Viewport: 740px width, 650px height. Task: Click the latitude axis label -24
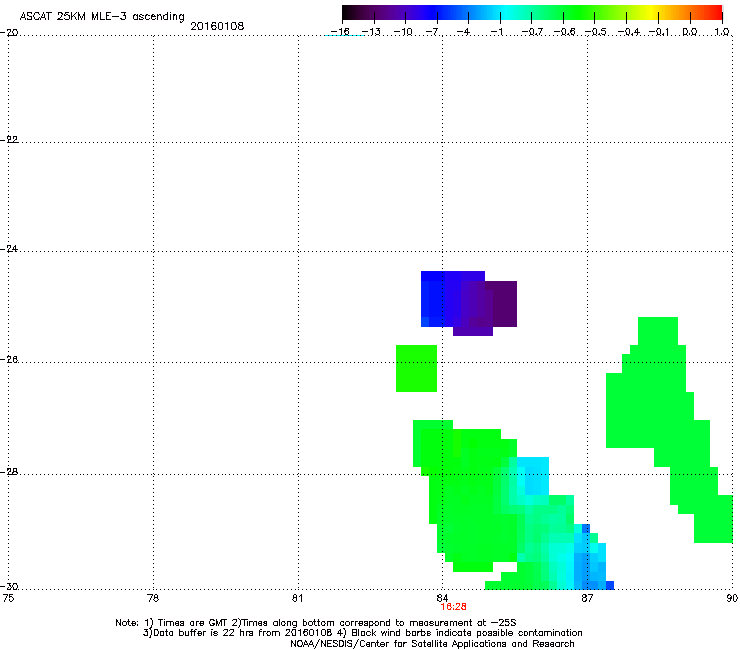tap(9, 248)
